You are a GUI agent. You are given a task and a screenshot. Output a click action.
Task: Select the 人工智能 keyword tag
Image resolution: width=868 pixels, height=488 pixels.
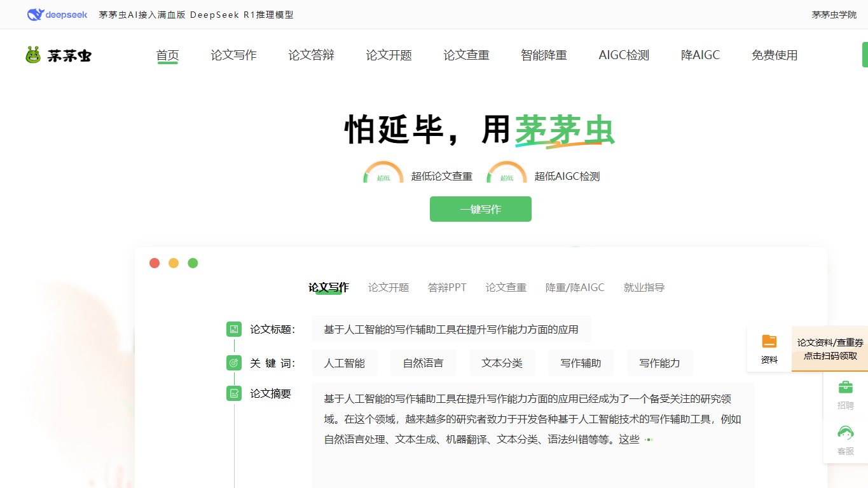345,363
